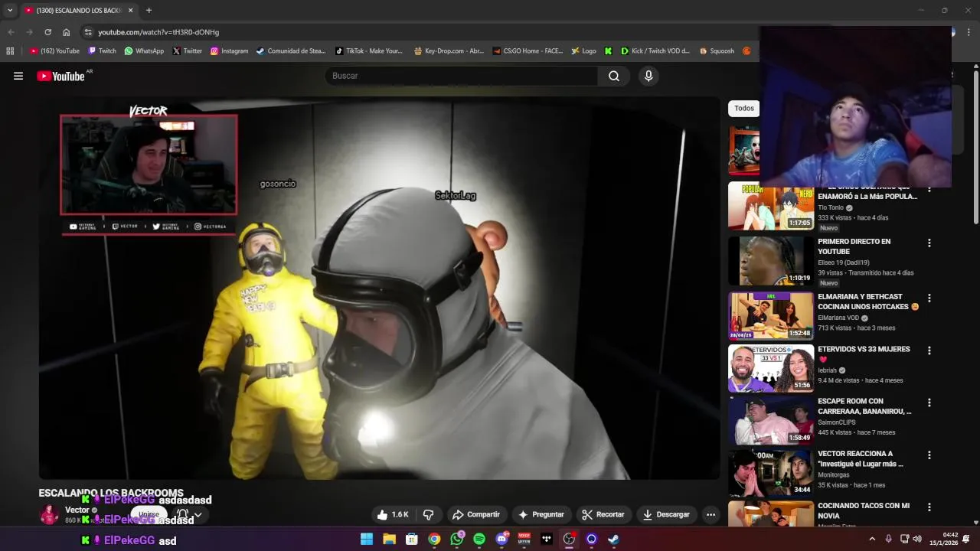Open the Comunidad de Steam bookmark
The width and height of the screenshot is (980, 551).
coord(291,51)
